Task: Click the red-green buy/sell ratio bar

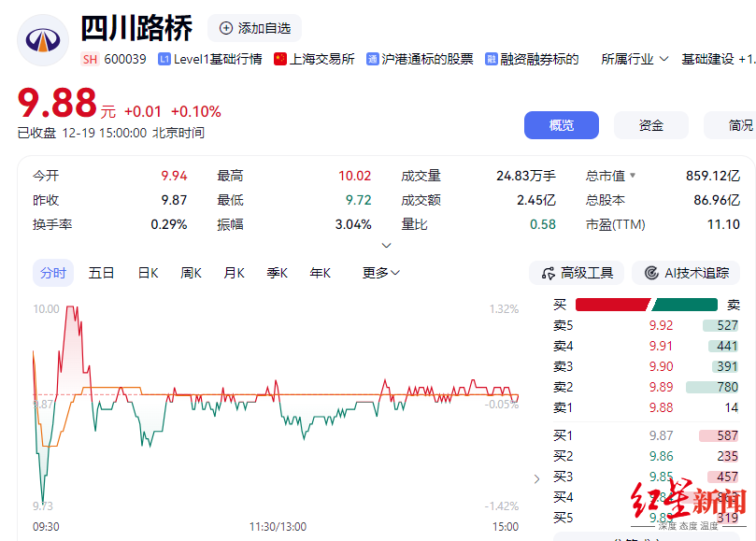Action: pos(646,305)
